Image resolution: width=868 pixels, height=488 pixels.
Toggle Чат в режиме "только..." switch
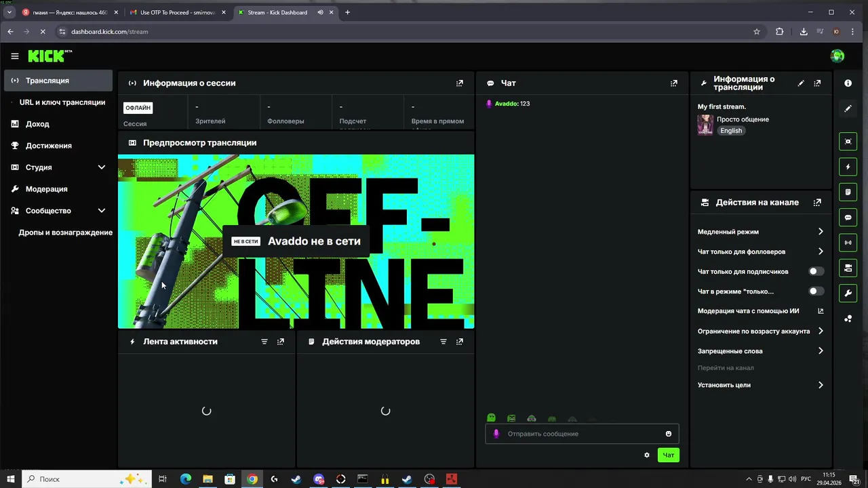click(x=816, y=291)
